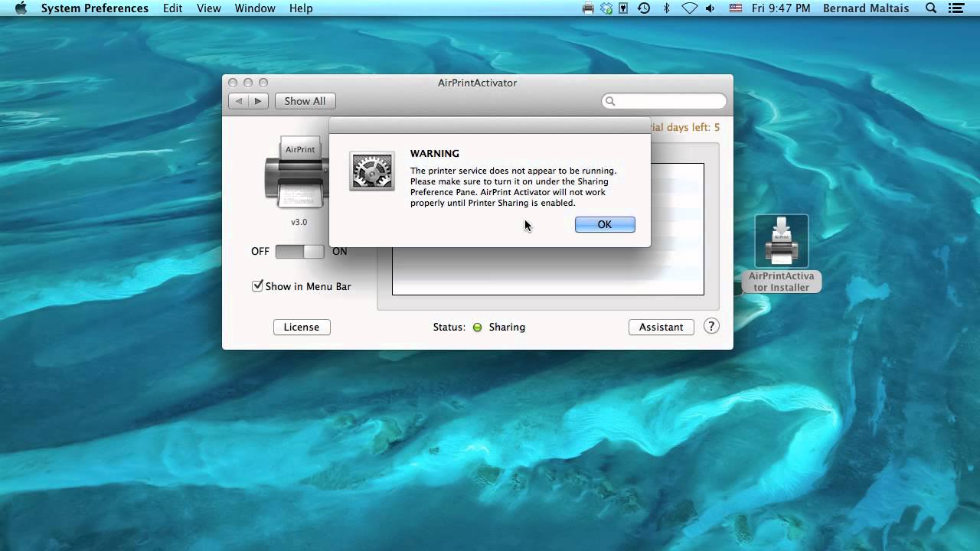This screenshot has height=551, width=980.
Task: Click the green Sharing status indicator
Action: point(477,327)
